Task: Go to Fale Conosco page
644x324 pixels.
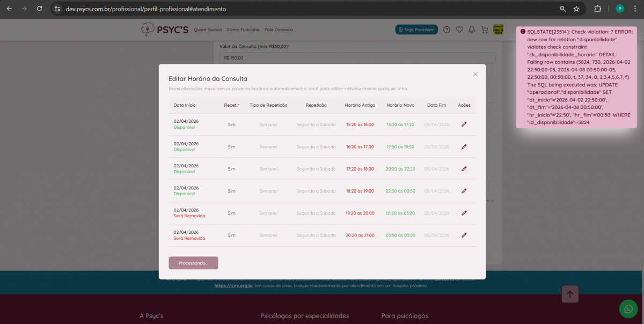Action: coord(278,30)
